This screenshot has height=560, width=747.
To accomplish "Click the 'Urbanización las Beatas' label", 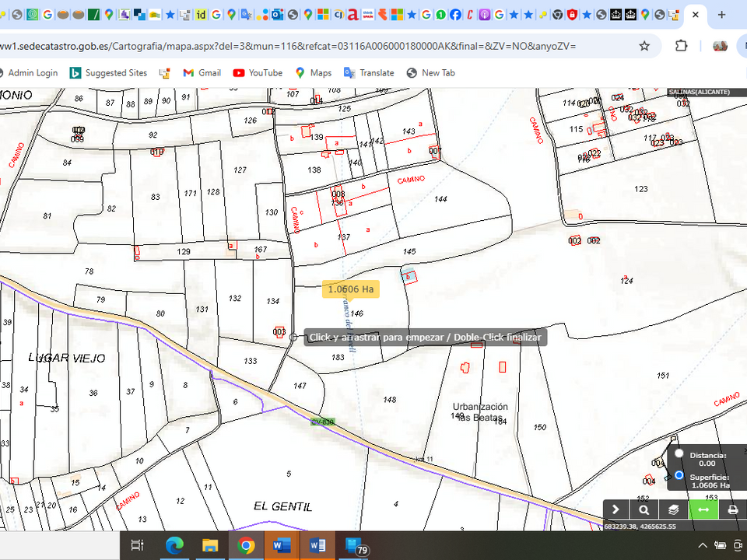I will click(x=480, y=412).
